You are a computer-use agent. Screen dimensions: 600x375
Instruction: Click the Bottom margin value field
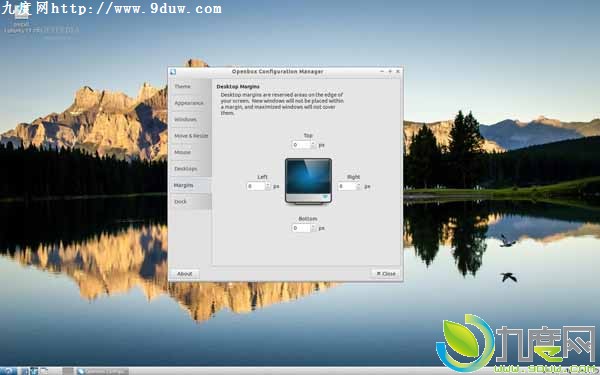coord(301,228)
